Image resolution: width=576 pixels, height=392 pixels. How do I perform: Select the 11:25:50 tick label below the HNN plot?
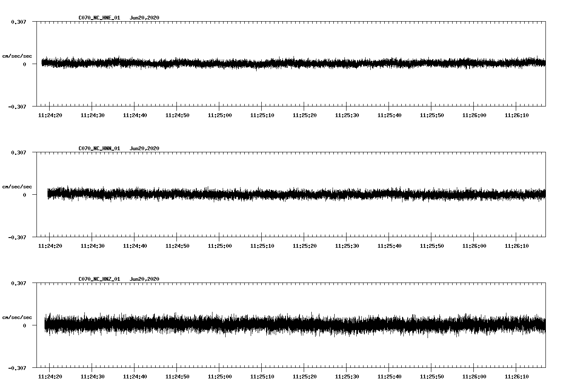(x=432, y=246)
